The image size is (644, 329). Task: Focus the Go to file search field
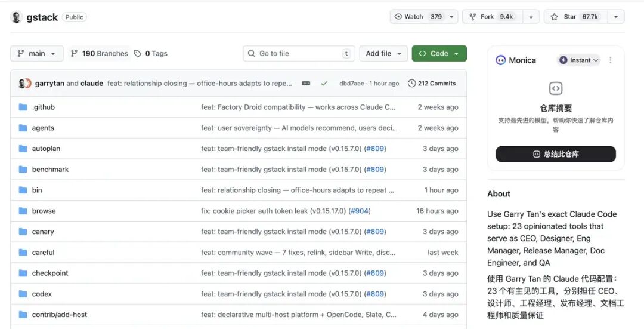(x=299, y=54)
